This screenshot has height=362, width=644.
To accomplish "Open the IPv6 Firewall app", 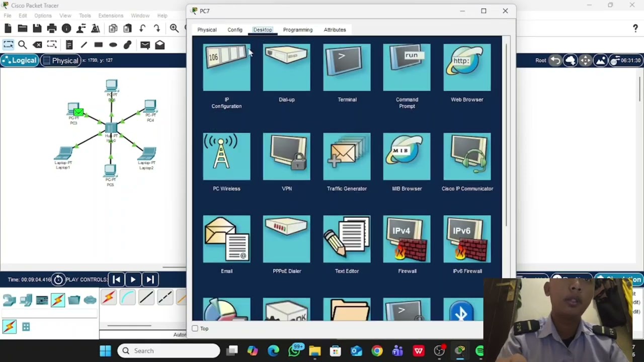I will (x=467, y=239).
